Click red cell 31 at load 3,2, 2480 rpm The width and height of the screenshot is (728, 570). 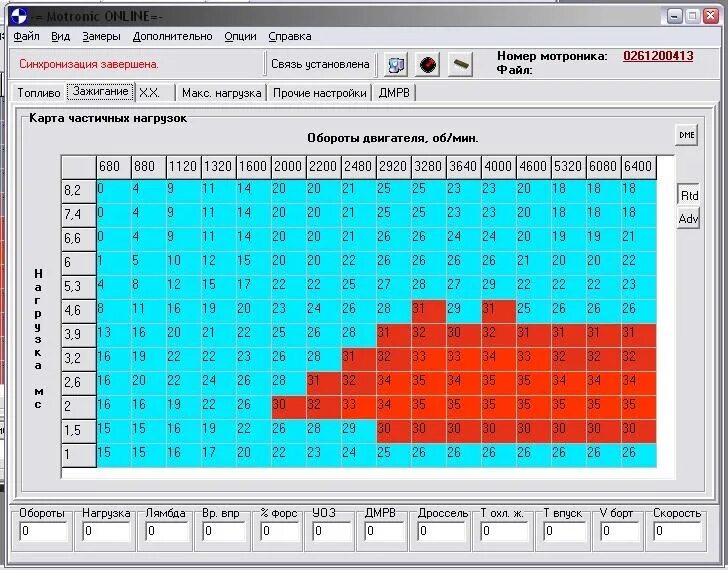pyautogui.click(x=359, y=359)
